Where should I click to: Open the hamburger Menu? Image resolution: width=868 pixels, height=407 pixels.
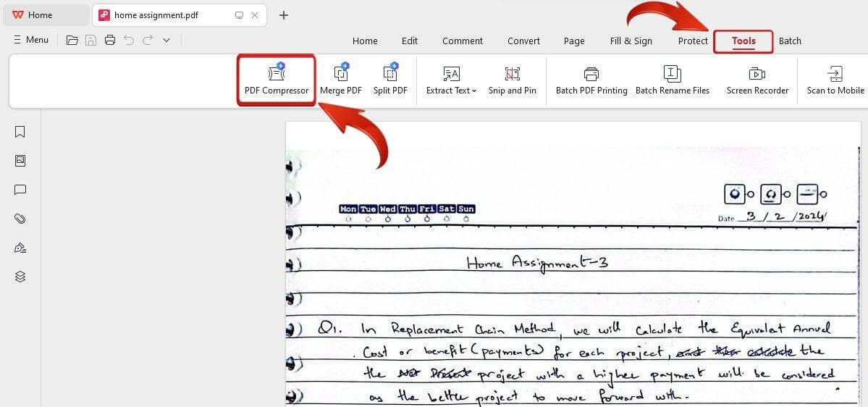click(31, 40)
